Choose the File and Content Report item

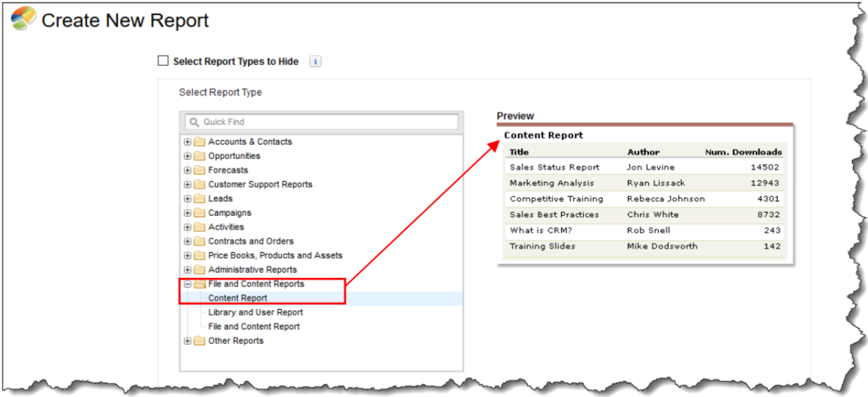[x=254, y=327]
